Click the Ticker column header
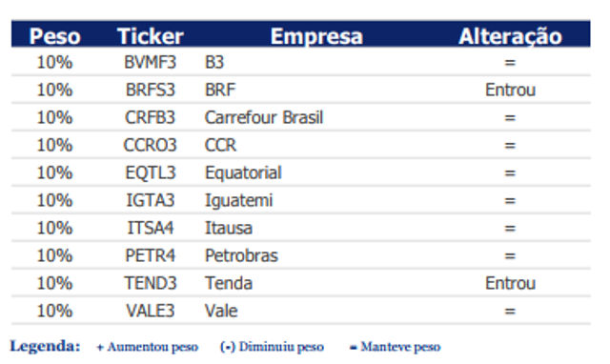This screenshot has height=364, width=610. pos(151,36)
